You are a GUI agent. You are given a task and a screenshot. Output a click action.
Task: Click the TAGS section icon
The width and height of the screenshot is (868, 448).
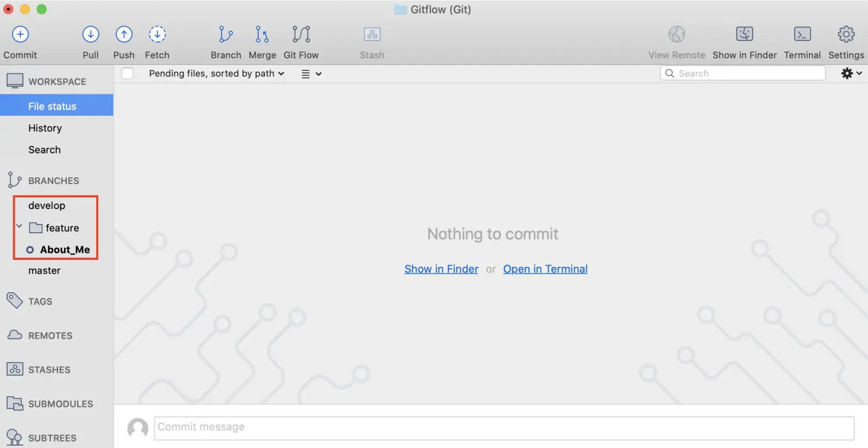[14, 301]
